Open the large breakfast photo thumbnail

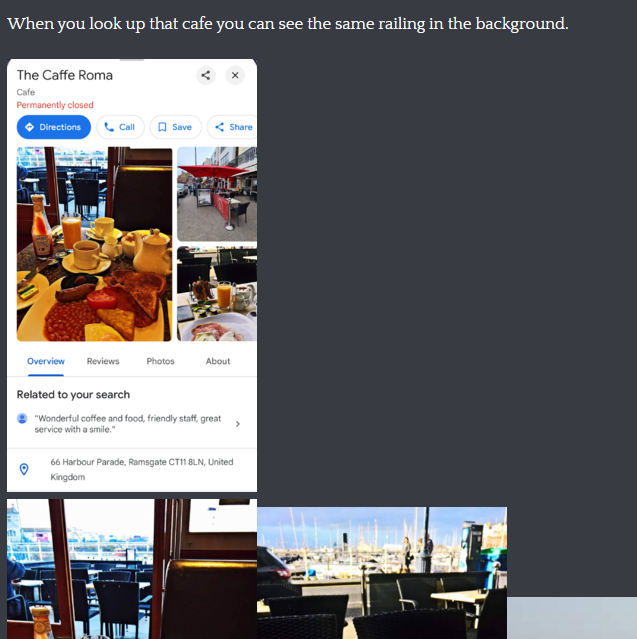coord(95,244)
